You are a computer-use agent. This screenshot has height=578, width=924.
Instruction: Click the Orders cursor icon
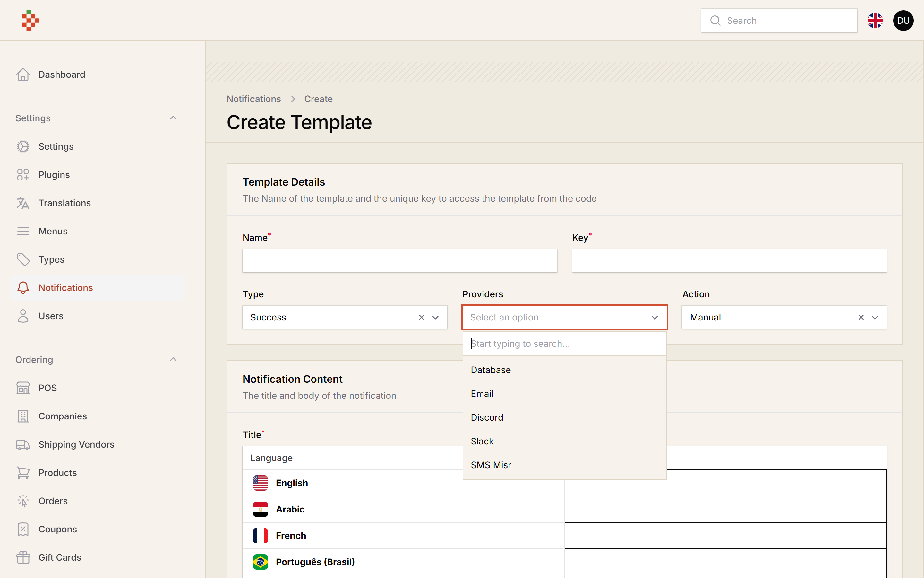23,501
